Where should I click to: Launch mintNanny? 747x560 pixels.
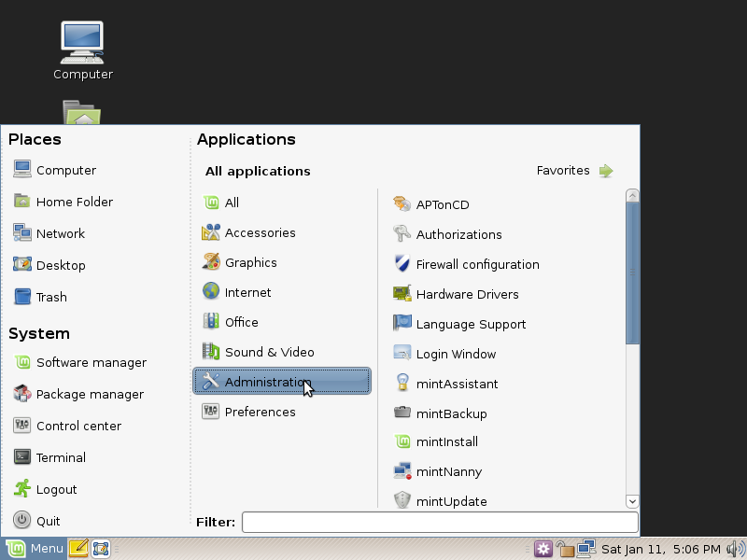(x=438, y=471)
